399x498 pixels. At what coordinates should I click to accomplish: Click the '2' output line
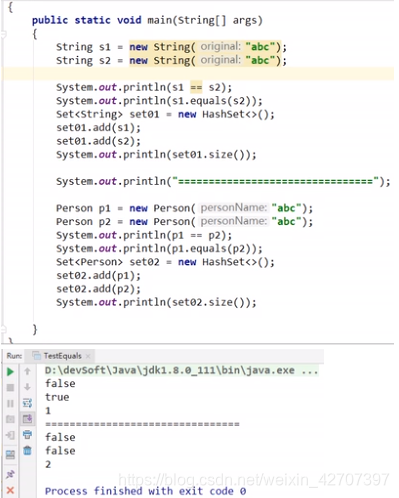point(48,464)
